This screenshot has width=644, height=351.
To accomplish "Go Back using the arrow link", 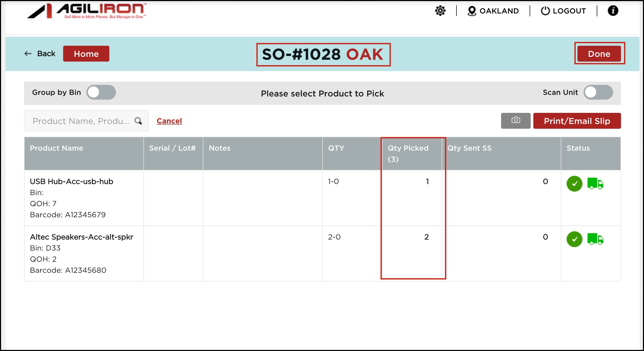I will point(40,54).
